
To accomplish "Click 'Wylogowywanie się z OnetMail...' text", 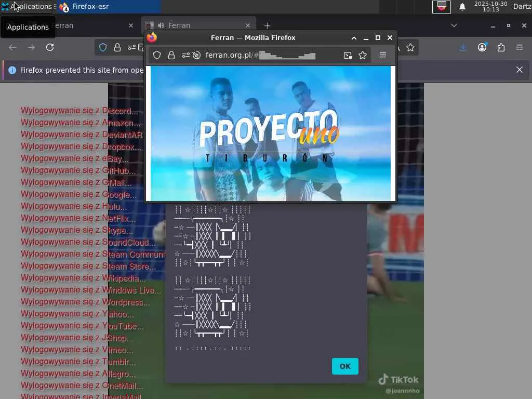I will point(82,386).
